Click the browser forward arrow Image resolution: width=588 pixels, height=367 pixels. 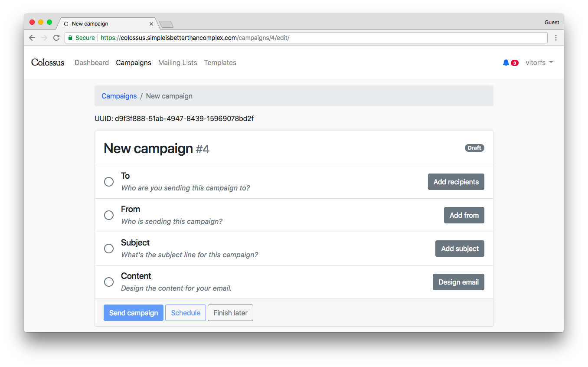tap(44, 38)
